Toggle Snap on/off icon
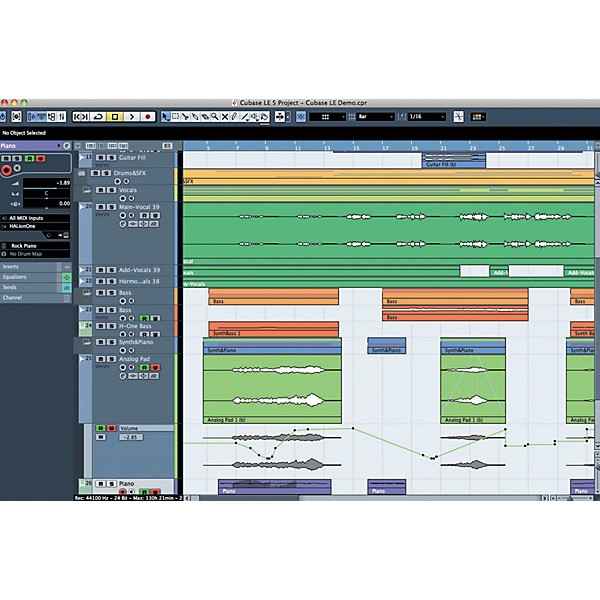This screenshot has width=600, height=600. coord(301,117)
